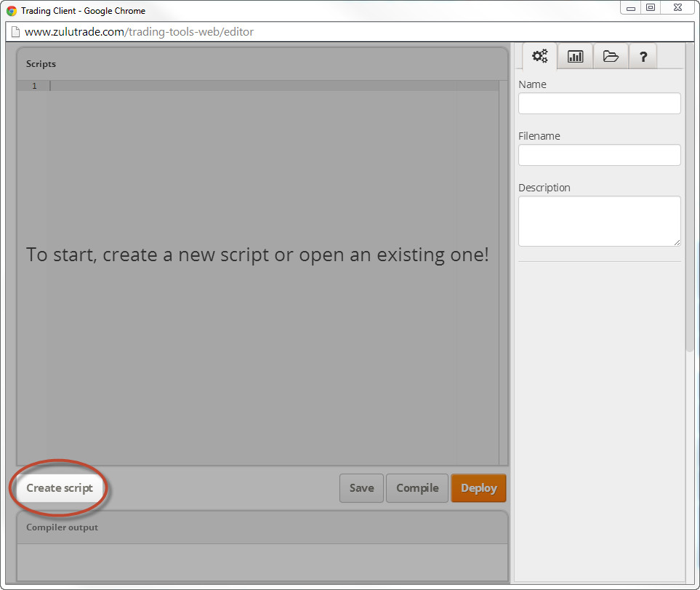Open the question mark help tab
The image size is (700, 590).
click(643, 57)
